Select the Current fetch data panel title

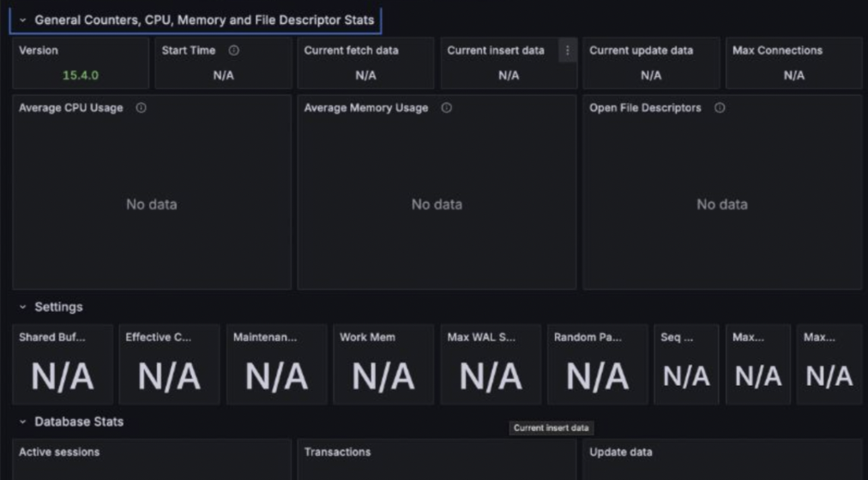pos(351,51)
